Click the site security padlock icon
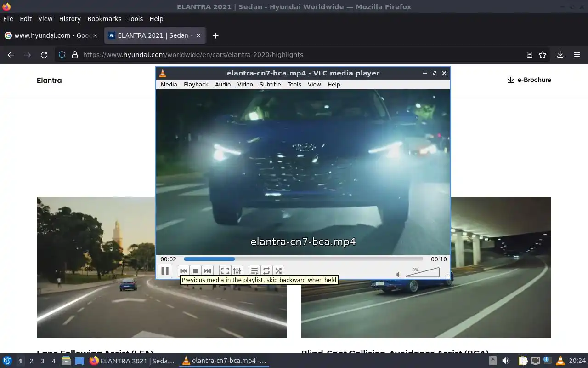This screenshot has width=588, height=368. [75, 55]
